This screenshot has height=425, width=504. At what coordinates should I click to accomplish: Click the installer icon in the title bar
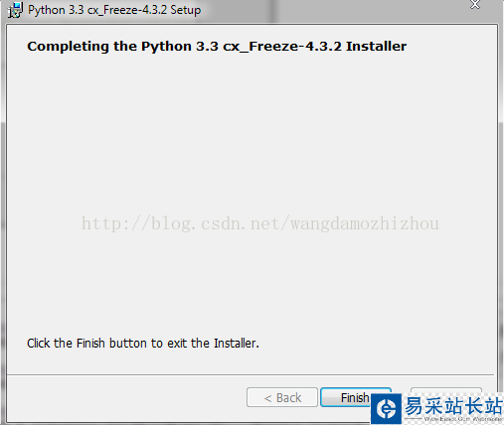pyautogui.click(x=15, y=10)
